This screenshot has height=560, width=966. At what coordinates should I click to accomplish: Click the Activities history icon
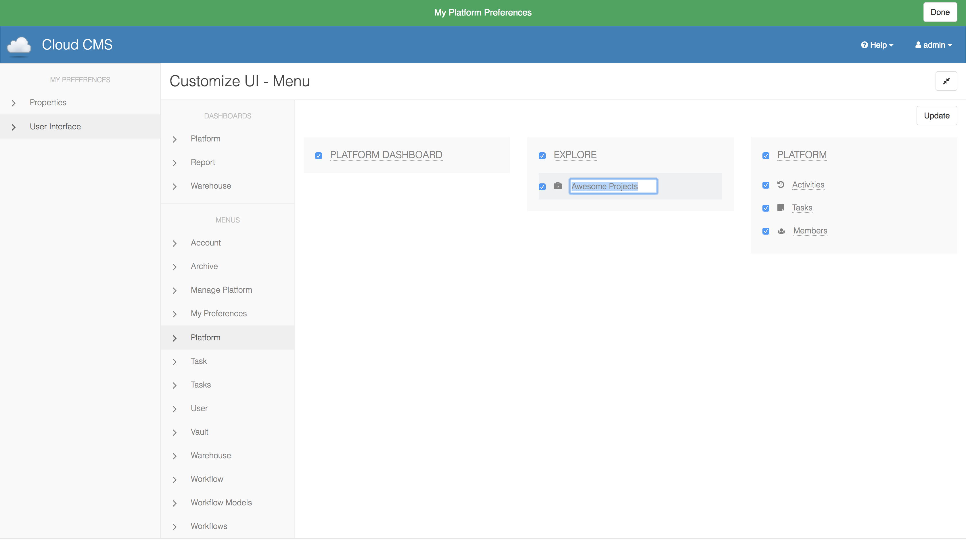[781, 185]
